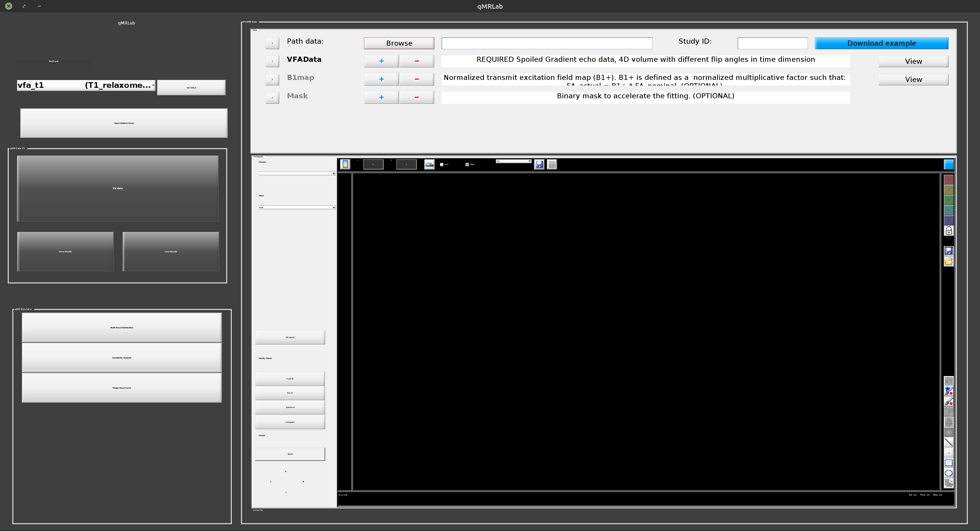
Task: Click the Browse button for Path data
Action: tap(399, 43)
